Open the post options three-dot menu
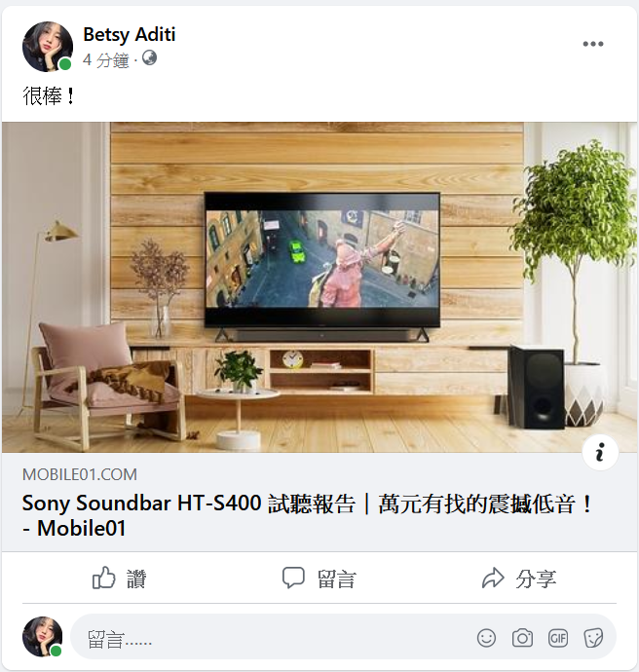The height and width of the screenshot is (672, 639). coord(592,44)
